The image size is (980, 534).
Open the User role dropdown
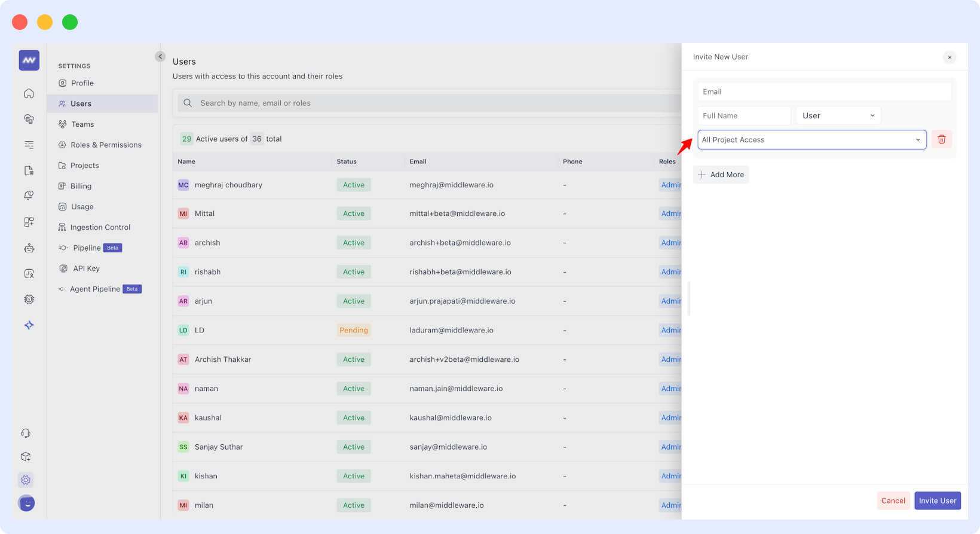click(838, 115)
